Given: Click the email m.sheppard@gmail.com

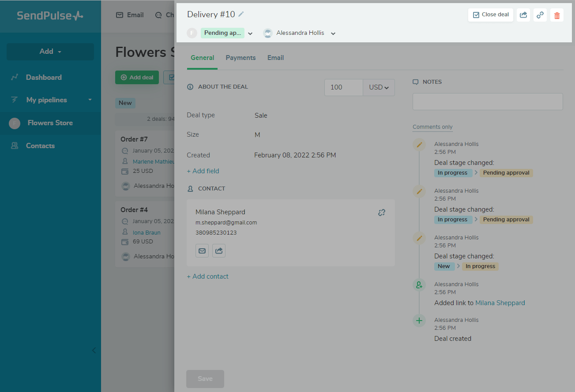Looking at the screenshot, I should (x=226, y=223).
